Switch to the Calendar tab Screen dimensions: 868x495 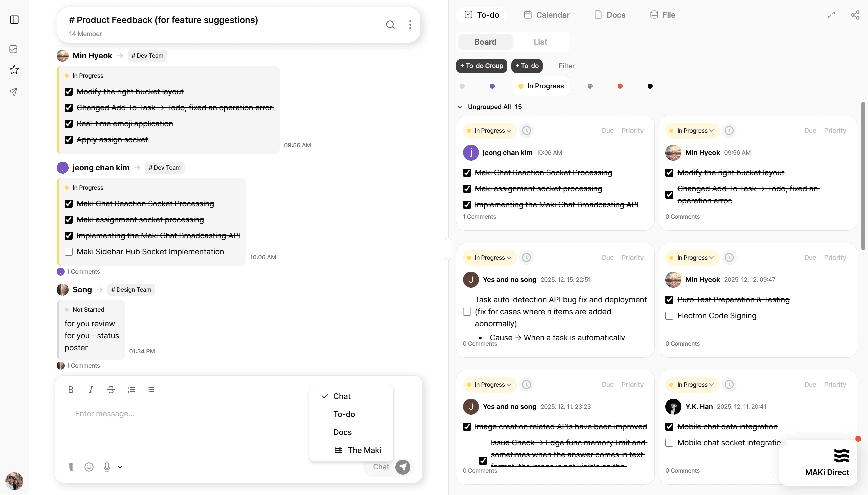[x=547, y=15]
